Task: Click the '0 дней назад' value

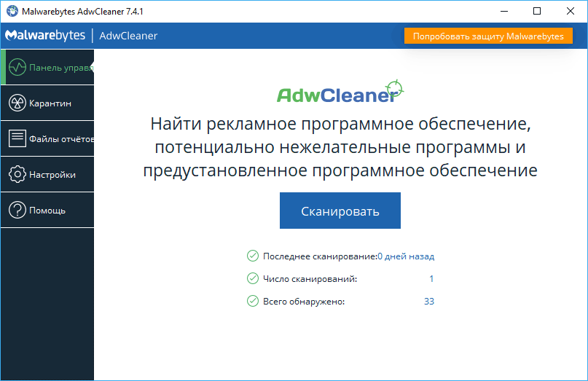Action: [x=406, y=256]
